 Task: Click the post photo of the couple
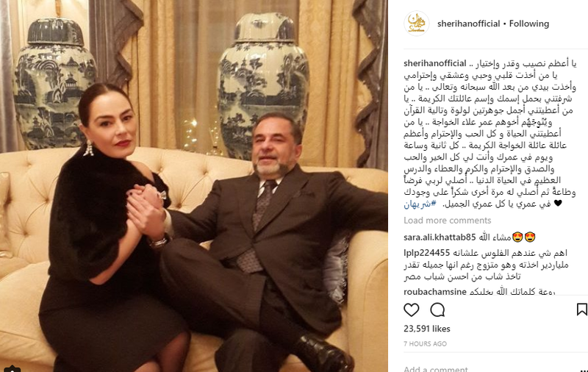[194, 186]
